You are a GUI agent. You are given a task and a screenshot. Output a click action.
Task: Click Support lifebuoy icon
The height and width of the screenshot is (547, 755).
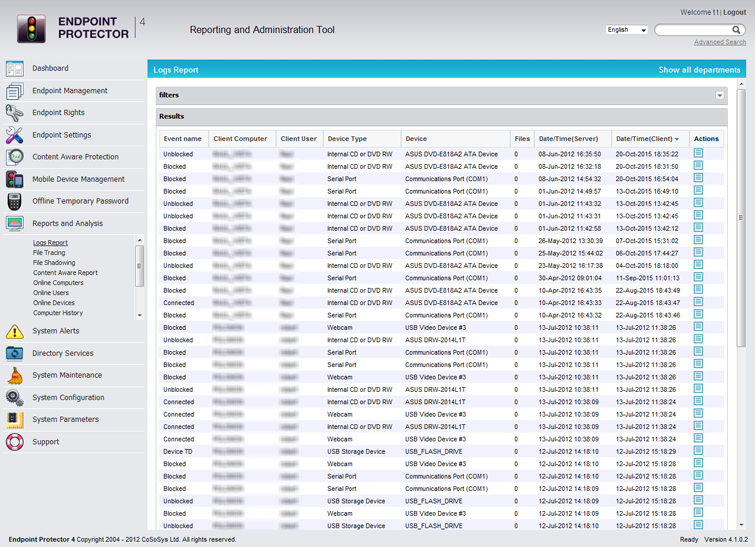(14, 442)
